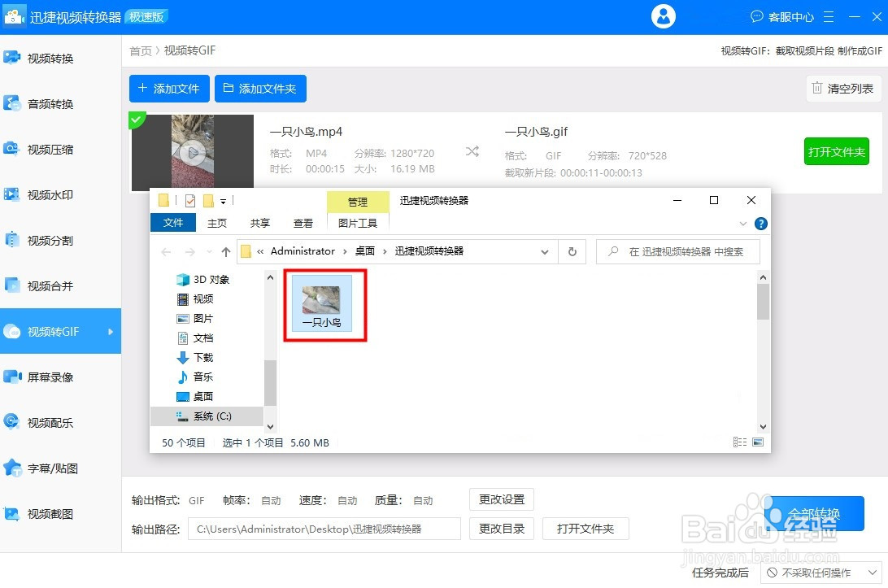Image resolution: width=888 pixels, height=588 pixels.
Task: Click 更改目录 button
Action: (x=502, y=529)
